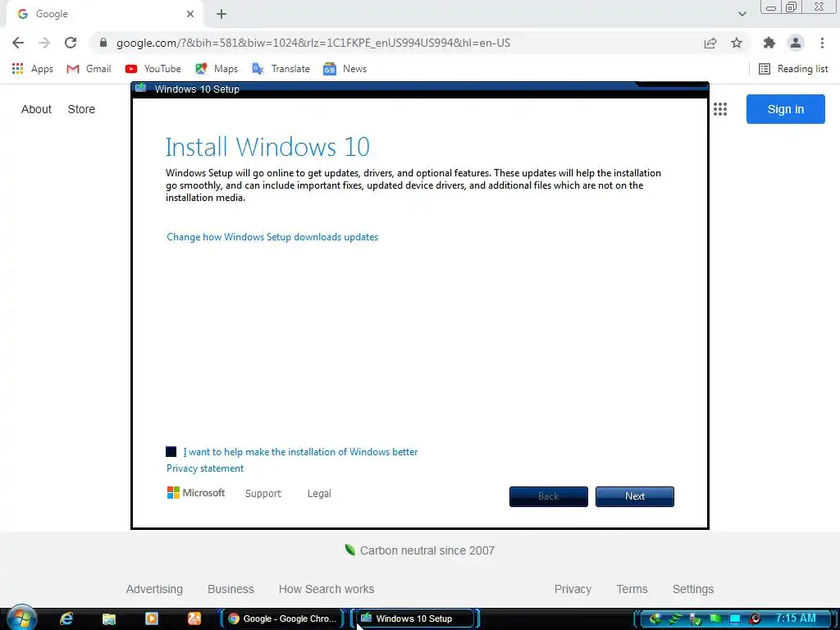Open the Settings footer link
The height and width of the screenshot is (630, 840).
(692, 589)
